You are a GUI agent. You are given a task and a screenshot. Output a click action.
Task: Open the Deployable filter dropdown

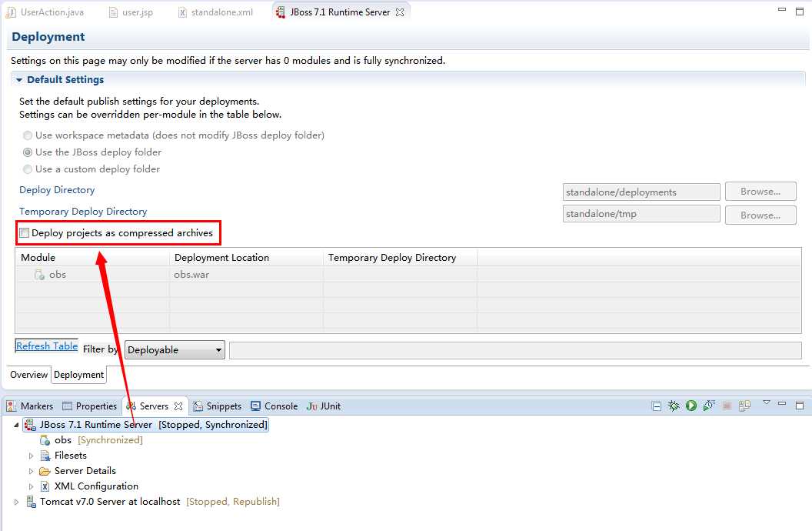coord(175,349)
